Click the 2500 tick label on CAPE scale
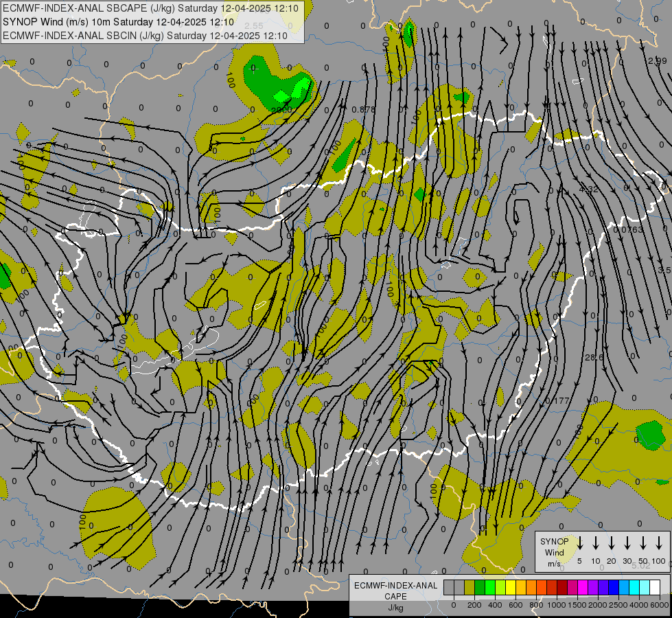This screenshot has width=672, height=618. [x=618, y=605]
